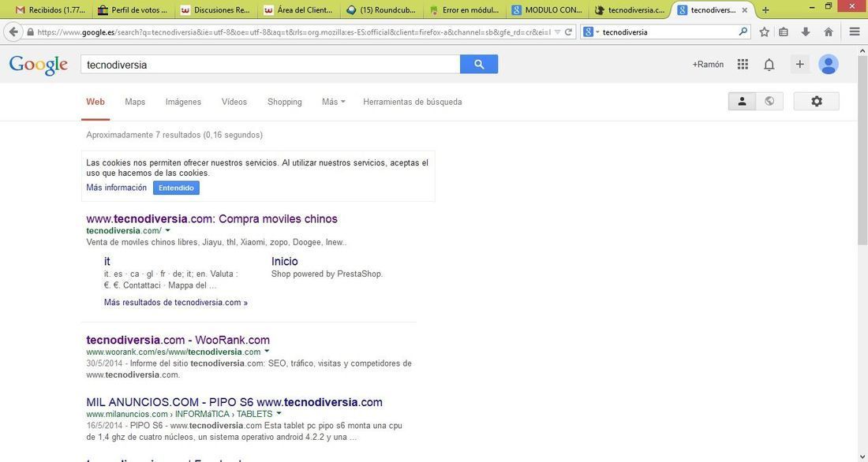The image size is (868, 462).
Task: Open a new browser tab with plus
Action: (765, 10)
